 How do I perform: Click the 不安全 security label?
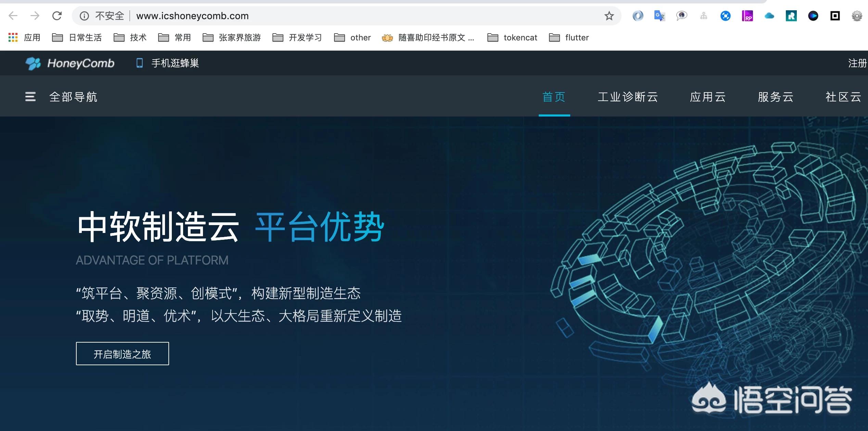pos(110,16)
